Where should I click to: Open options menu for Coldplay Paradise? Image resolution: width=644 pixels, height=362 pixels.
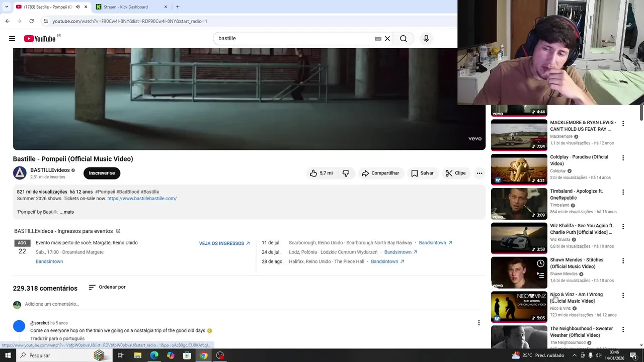(x=623, y=158)
